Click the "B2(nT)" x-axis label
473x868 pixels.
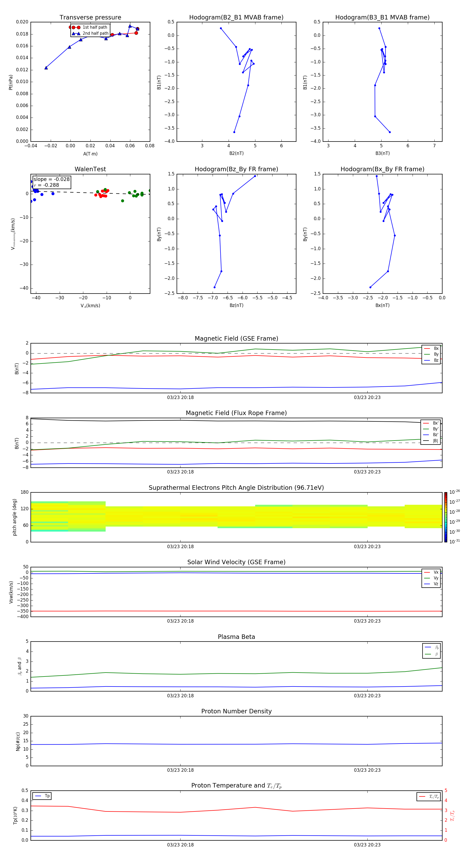click(x=236, y=153)
